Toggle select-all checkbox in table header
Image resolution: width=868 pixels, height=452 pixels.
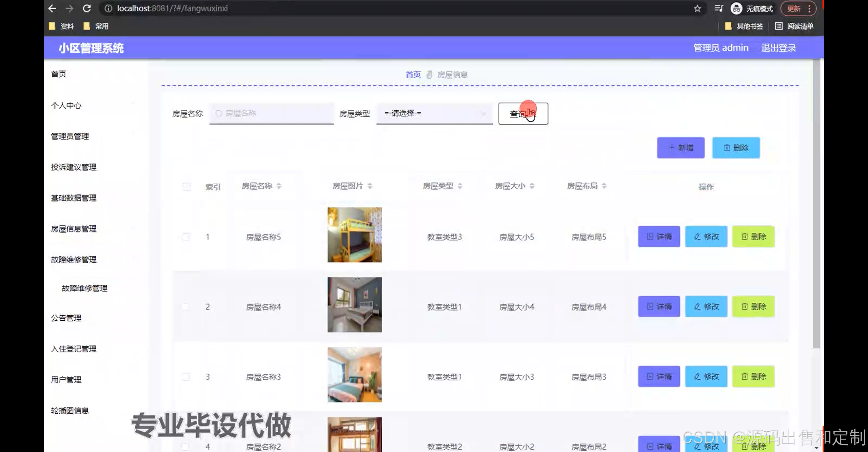[x=186, y=186]
